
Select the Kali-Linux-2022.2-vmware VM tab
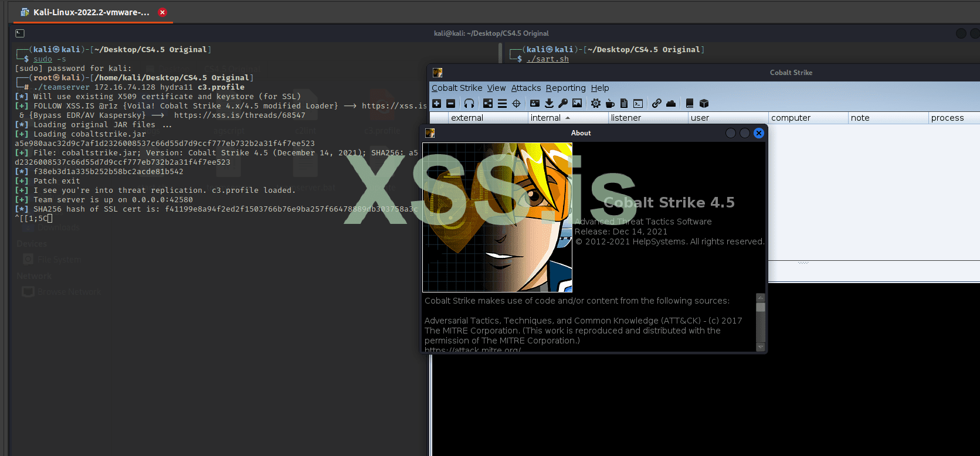tap(91, 12)
